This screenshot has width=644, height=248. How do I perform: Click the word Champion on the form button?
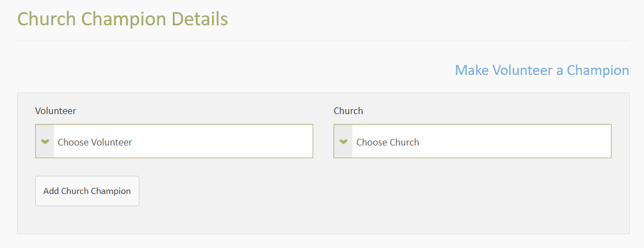click(x=112, y=191)
